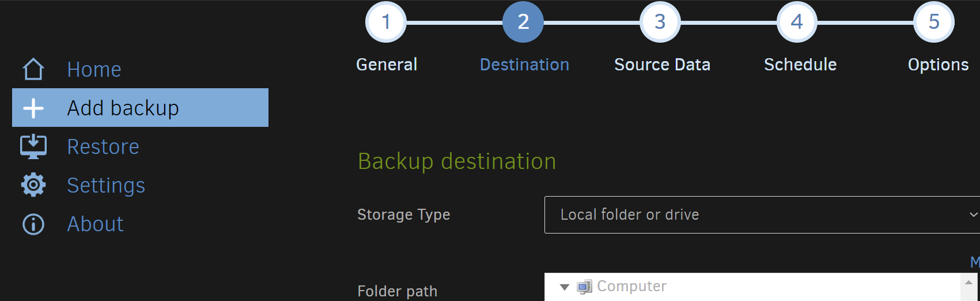980x301 pixels.
Task: Click the plus icon beside Add backup
Action: pyautogui.click(x=33, y=108)
